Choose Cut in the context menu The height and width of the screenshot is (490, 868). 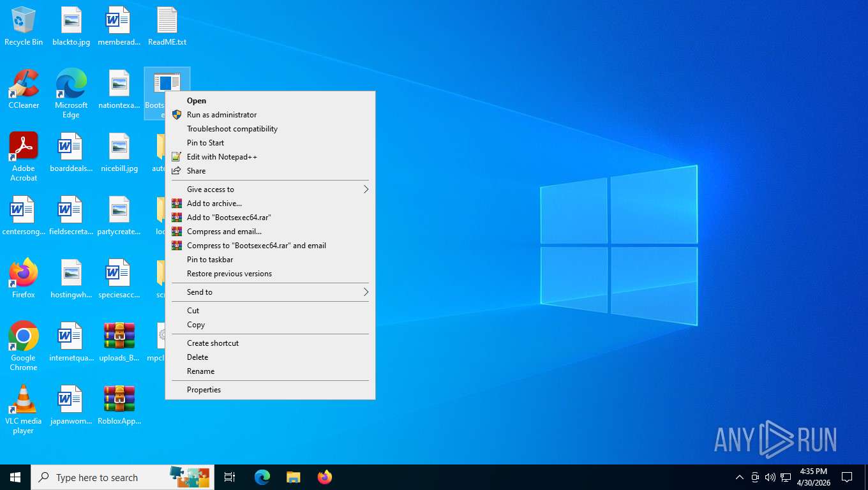click(x=271, y=311)
